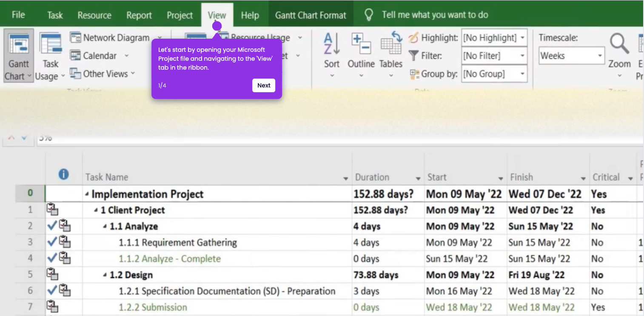The height and width of the screenshot is (316, 644).
Task: Select the 1.1.2 Analyze - Complete task name
Action: (170, 259)
